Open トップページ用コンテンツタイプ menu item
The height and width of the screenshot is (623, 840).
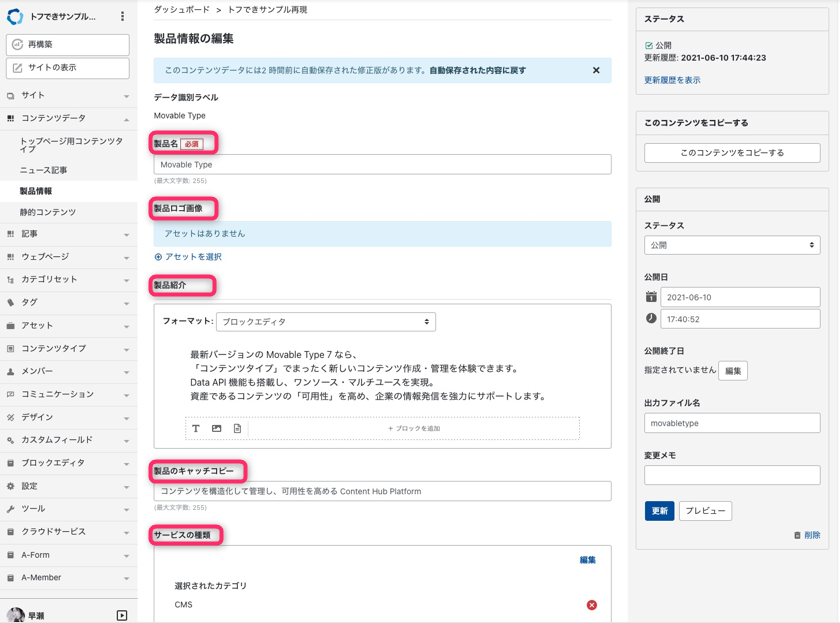pyautogui.click(x=71, y=145)
